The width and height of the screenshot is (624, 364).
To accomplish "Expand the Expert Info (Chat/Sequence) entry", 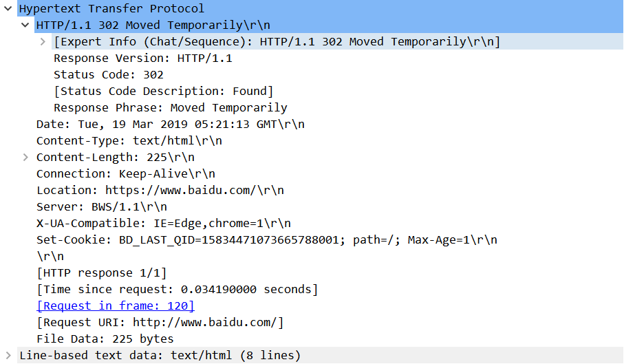I will [43, 41].
